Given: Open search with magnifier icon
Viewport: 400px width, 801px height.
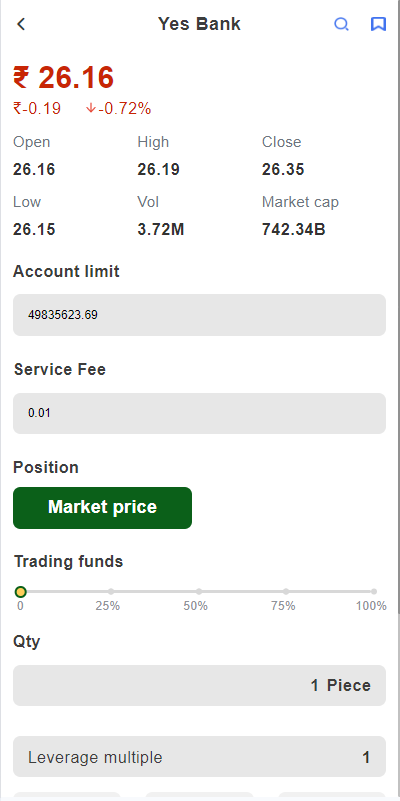Looking at the screenshot, I should click(x=341, y=24).
